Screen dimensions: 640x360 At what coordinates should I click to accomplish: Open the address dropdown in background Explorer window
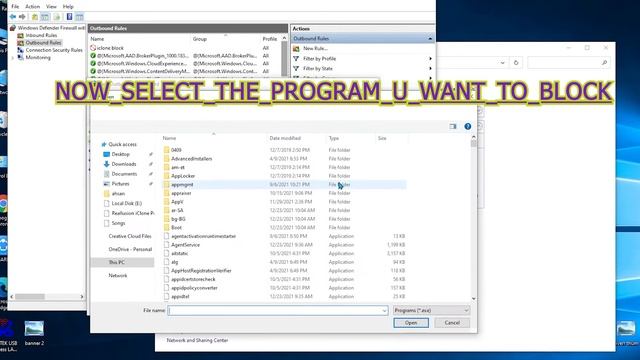pos(502,63)
